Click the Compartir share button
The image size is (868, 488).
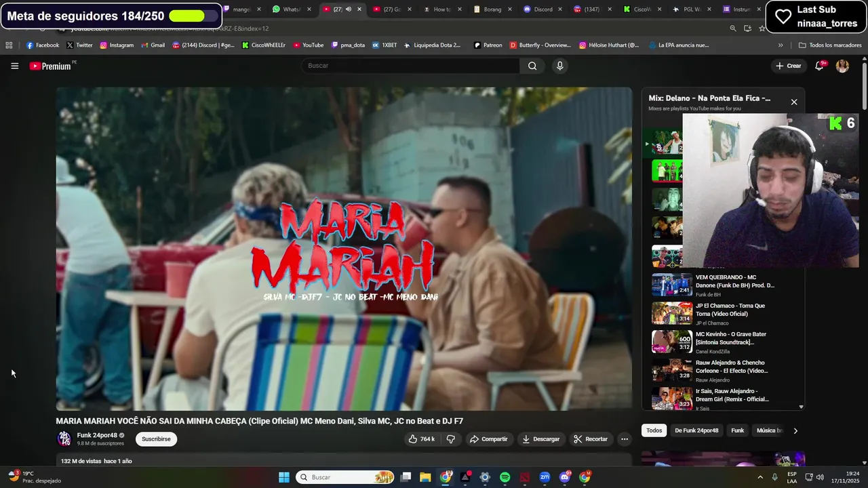(x=488, y=439)
